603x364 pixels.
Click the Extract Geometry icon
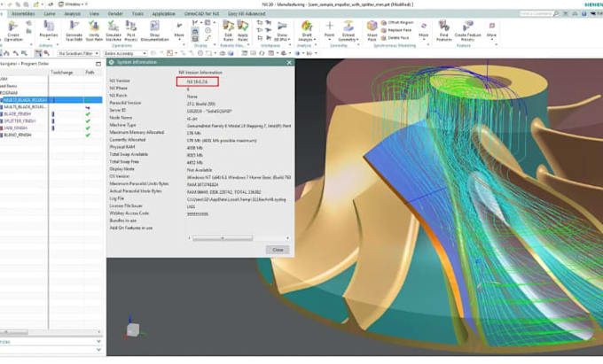pos(348,31)
